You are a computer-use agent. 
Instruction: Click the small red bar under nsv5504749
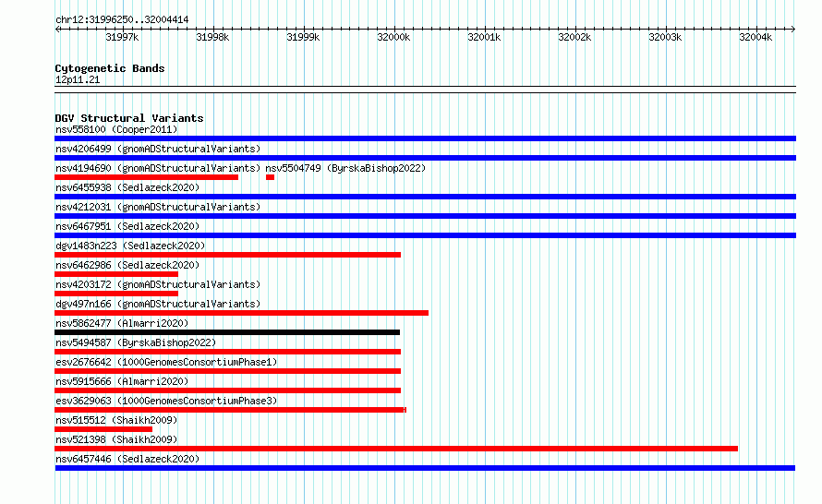point(270,177)
